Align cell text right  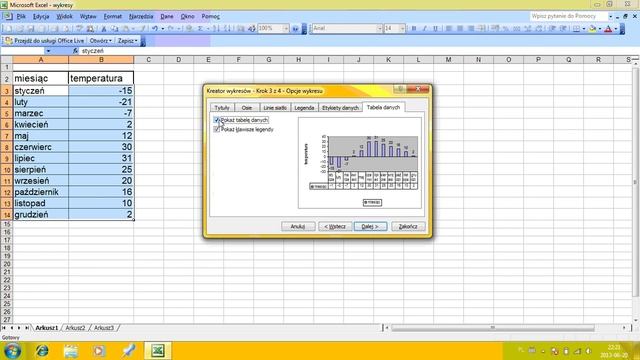pyautogui.click(x=471, y=29)
